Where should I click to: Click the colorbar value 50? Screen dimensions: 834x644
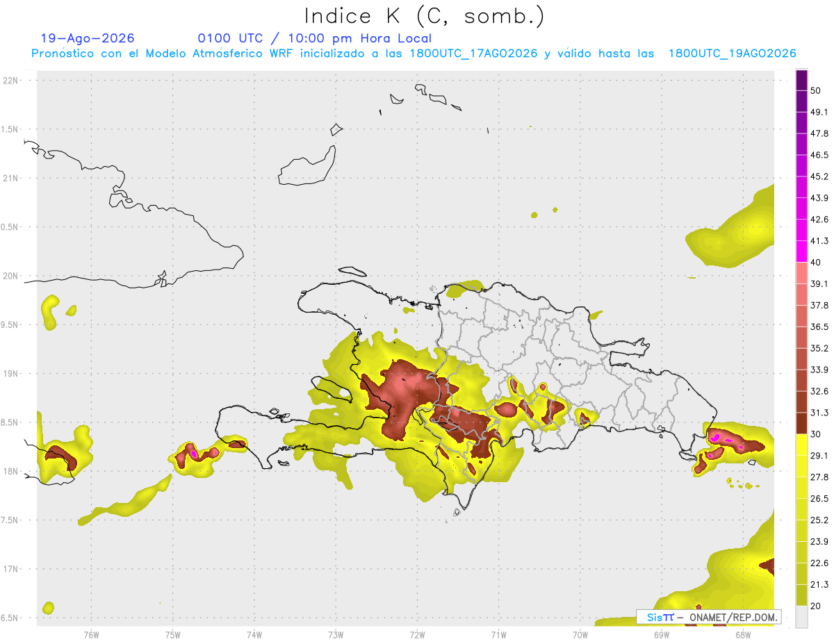816,90
